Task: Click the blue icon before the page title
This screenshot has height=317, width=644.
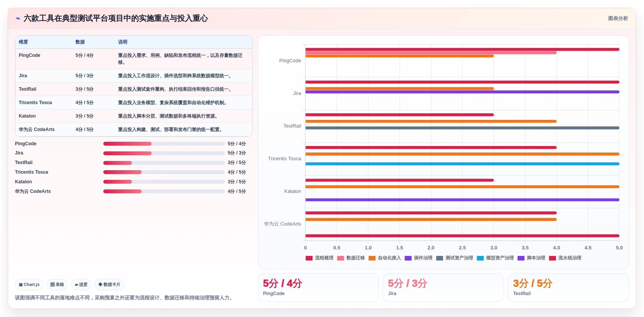Action: click(18, 18)
